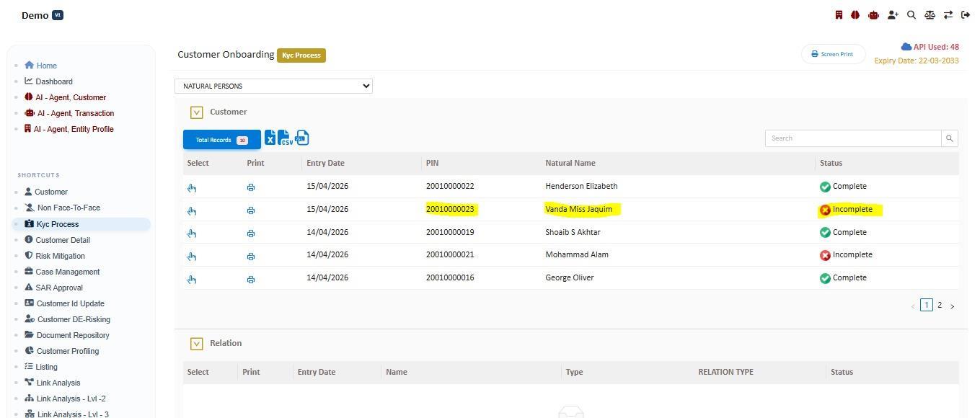
Task: Click PIN 20010000023
Action: coord(450,209)
